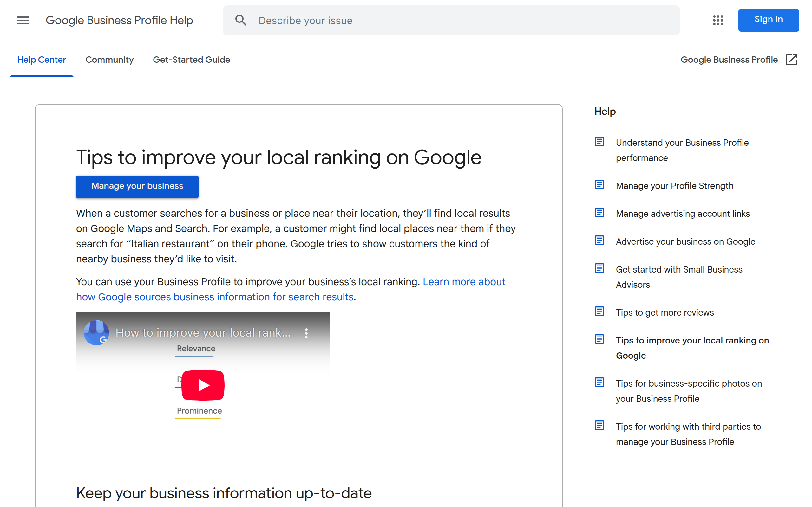Open the Google apps grid
Viewport: 812px width, 507px height.
pyautogui.click(x=718, y=20)
